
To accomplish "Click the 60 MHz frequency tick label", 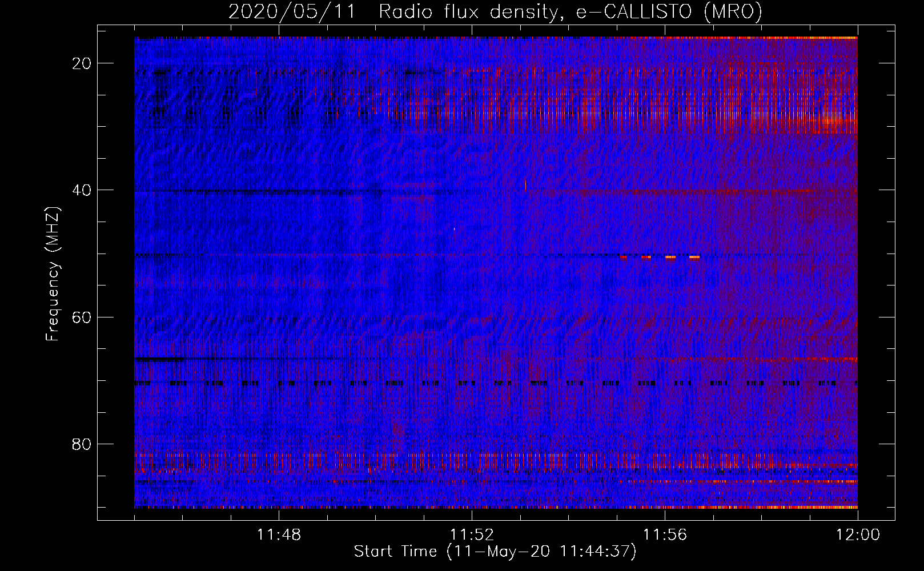I will pyautogui.click(x=82, y=317).
